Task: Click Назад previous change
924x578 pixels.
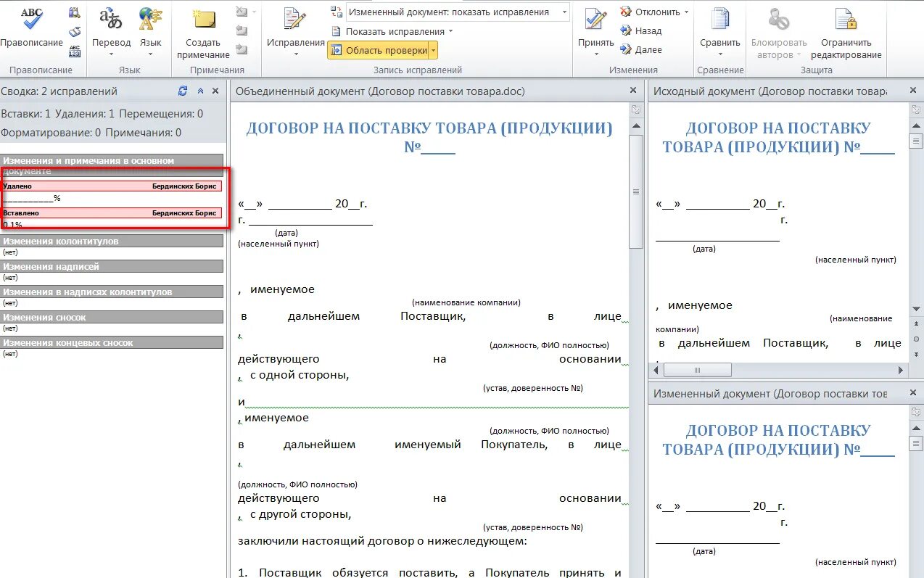Action: (641, 31)
